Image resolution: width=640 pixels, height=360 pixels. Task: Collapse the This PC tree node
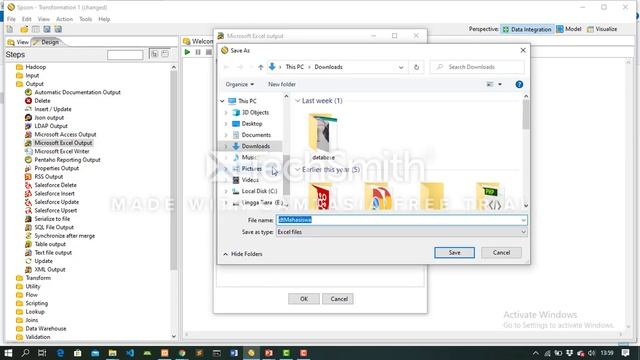coord(222,101)
